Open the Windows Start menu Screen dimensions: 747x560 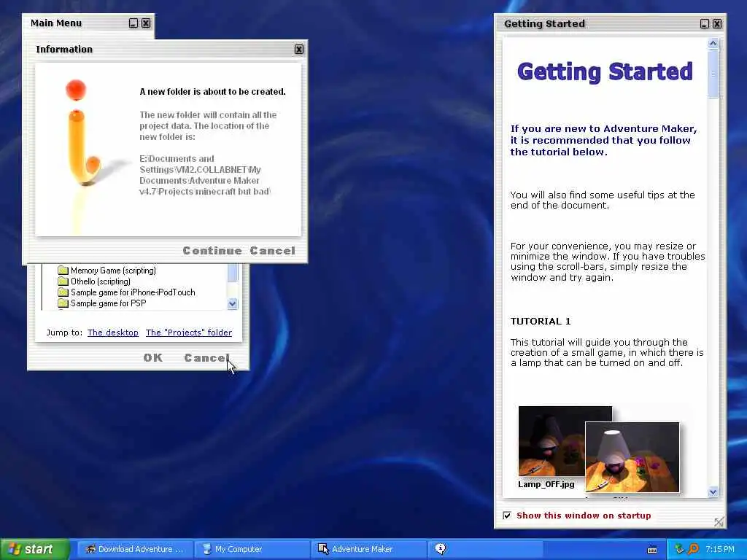pyautogui.click(x=34, y=549)
